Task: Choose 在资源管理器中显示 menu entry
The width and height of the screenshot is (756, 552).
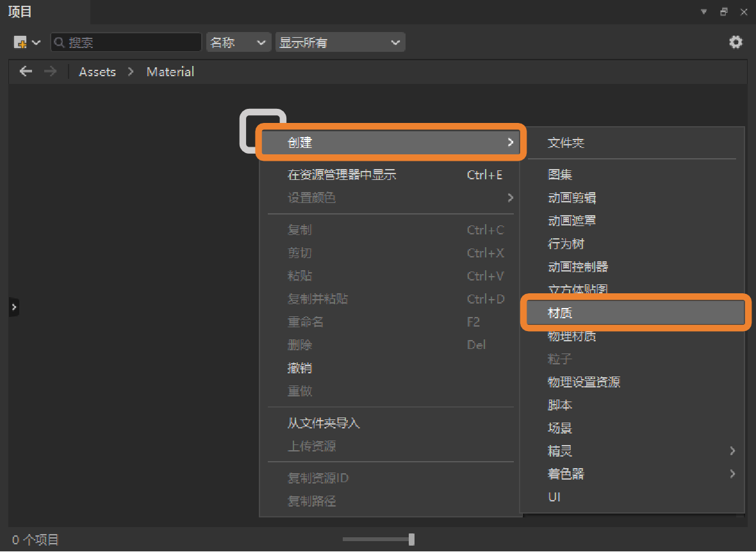Action: pos(341,175)
